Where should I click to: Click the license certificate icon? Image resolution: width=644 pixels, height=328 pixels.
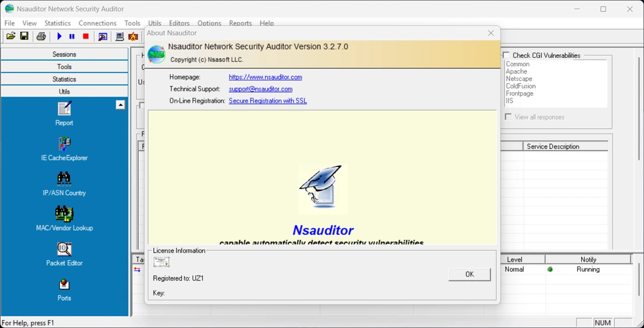162,262
